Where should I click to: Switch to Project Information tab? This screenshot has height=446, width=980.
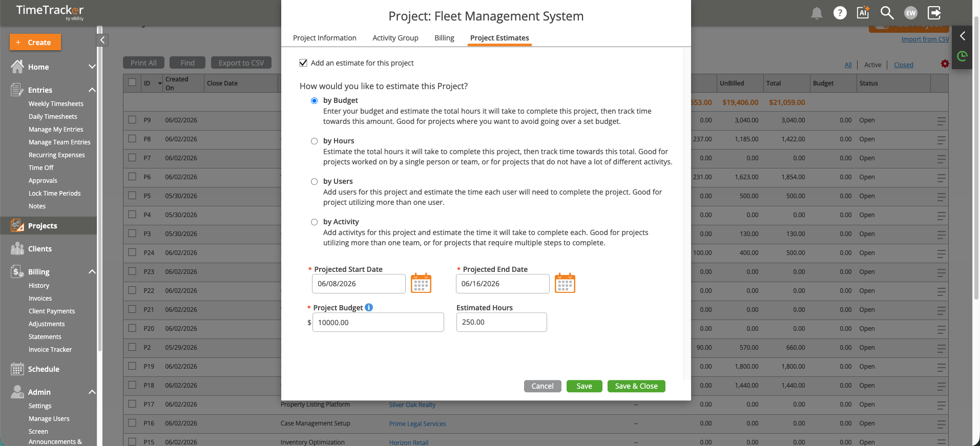[324, 38]
